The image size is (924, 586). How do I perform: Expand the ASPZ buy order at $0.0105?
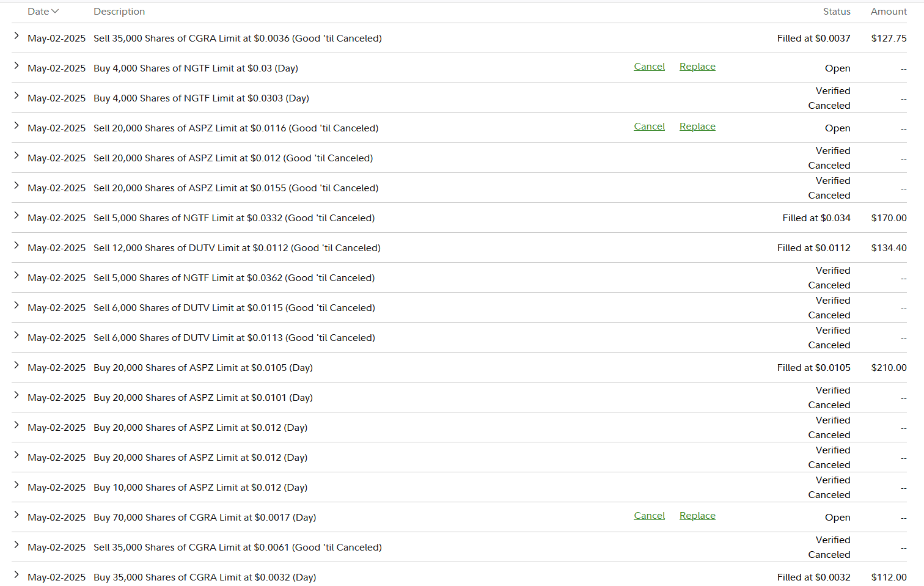[16, 366]
